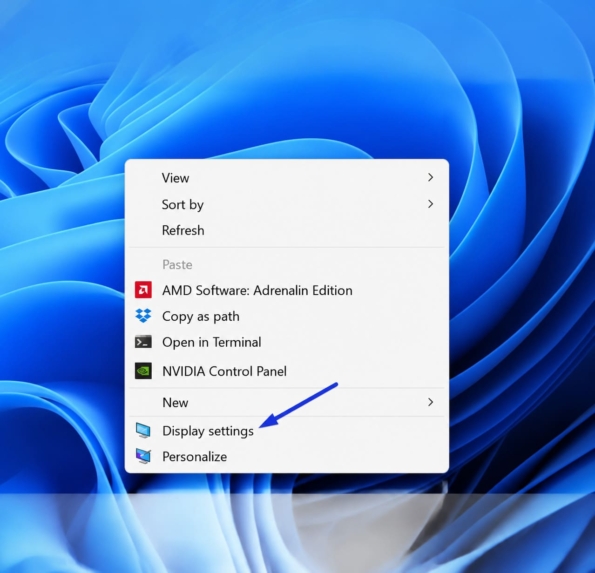Expand the chevron next to View

430,178
